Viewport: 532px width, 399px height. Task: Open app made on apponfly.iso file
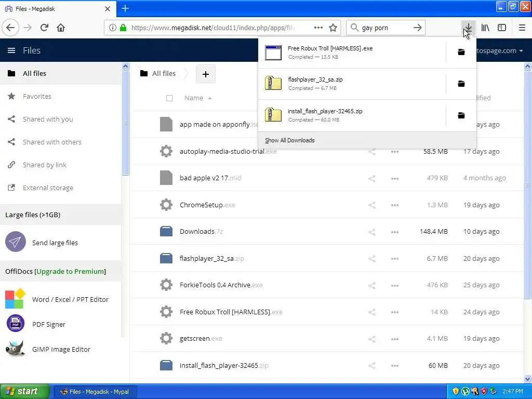coord(219,125)
